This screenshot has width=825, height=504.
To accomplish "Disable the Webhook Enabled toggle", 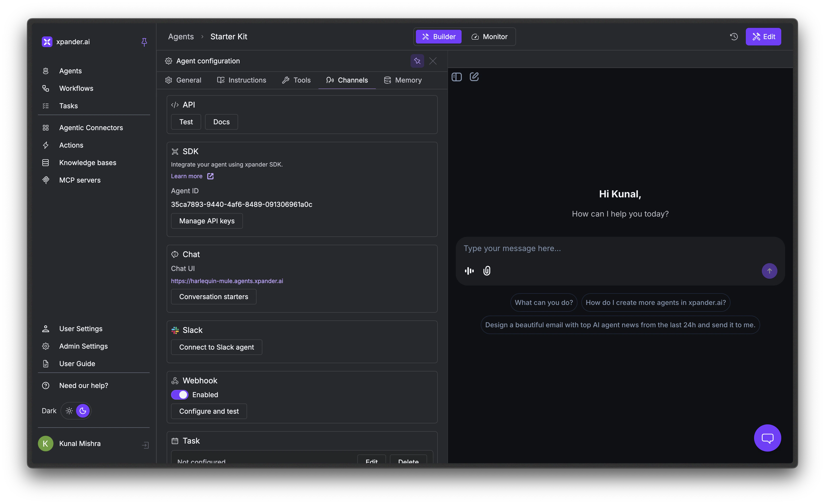I will (x=180, y=395).
